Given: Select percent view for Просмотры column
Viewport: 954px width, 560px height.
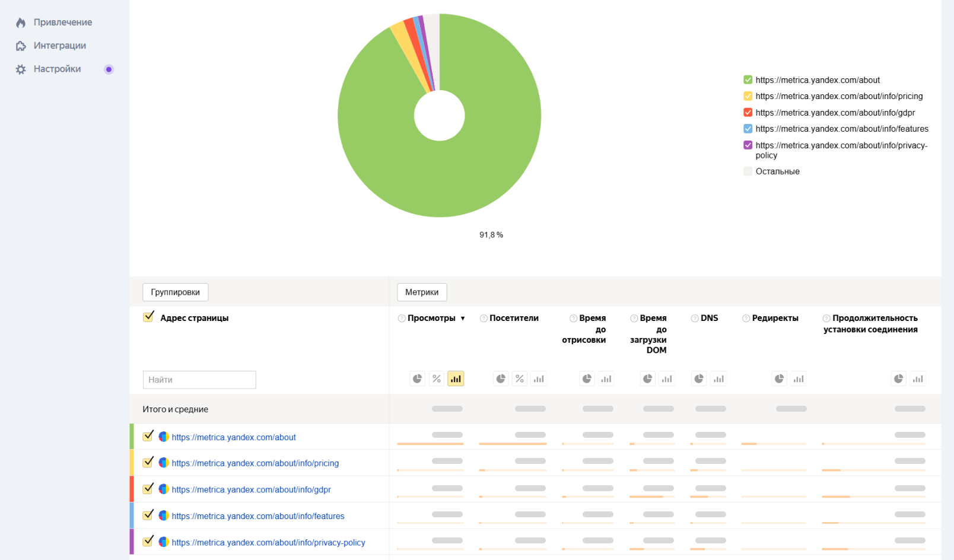Looking at the screenshot, I should click(437, 379).
